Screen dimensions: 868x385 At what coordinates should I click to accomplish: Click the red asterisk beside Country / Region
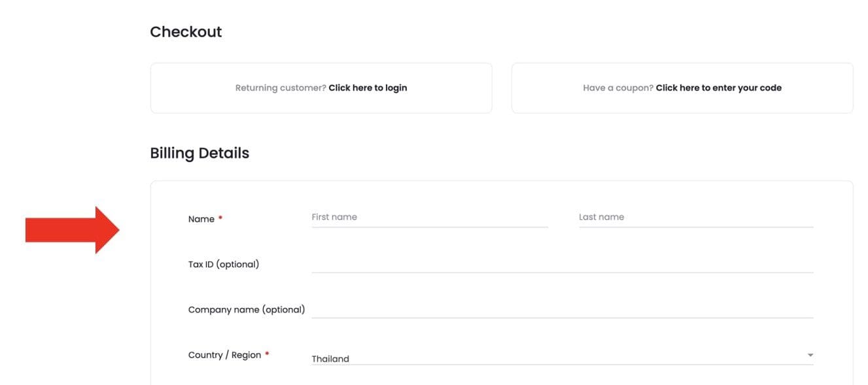[x=267, y=354]
